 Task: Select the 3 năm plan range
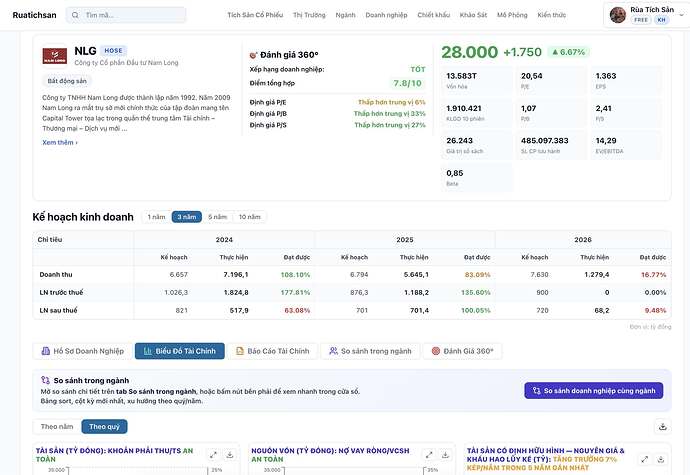click(x=187, y=217)
